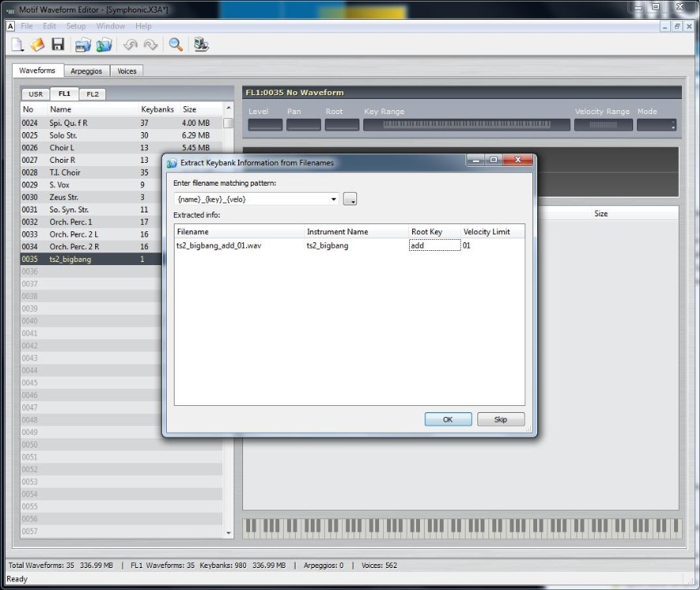
Task: Click the New file toolbar icon
Action: (x=17, y=45)
